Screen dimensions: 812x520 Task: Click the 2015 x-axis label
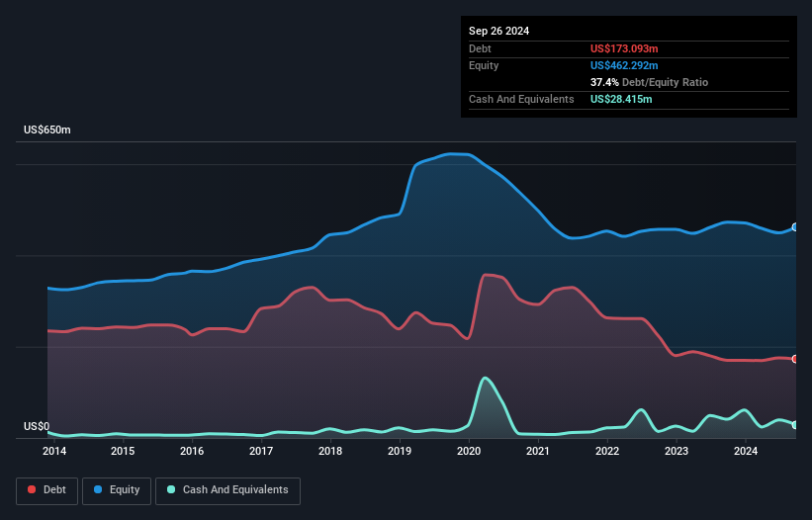click(x=123, y=451)
